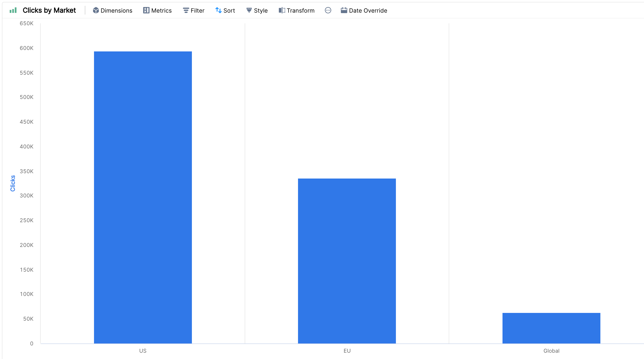Viewport: 644px width, 359px height.
Task: Click the Transform icon
Action: point(282,10)
